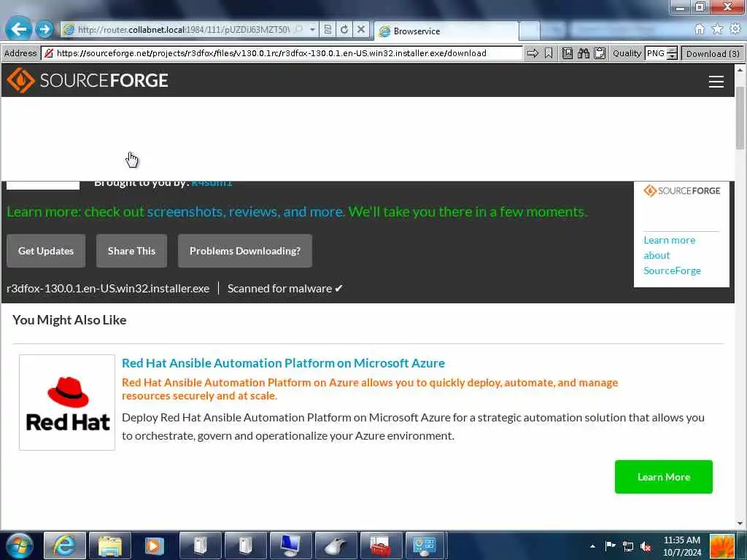Click the Get Updates button
747x560 pixels.
tap(46, 251)
